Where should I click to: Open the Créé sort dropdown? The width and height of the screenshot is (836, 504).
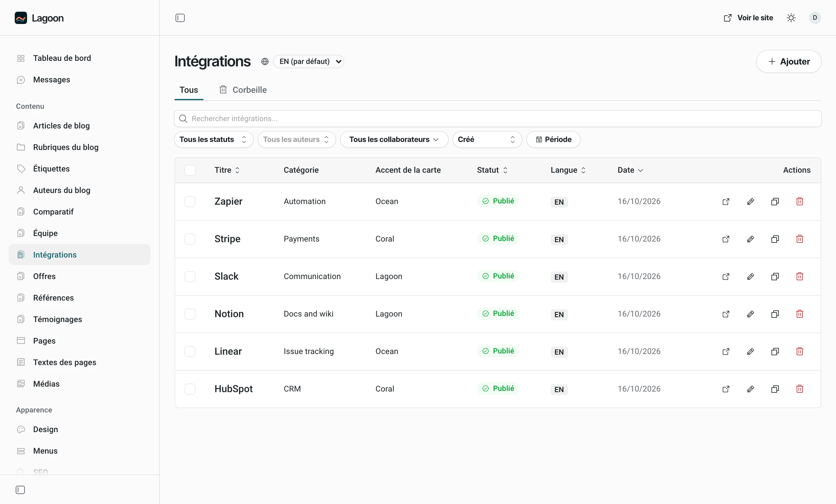click(487, 140)
